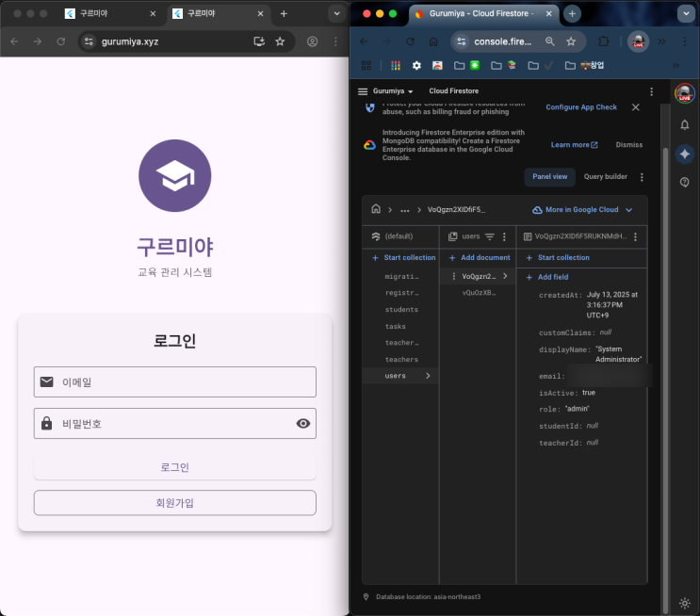Screen dimensions: 700x616
Task: Open Firebase notifications bell
Action: click(684, 124)
